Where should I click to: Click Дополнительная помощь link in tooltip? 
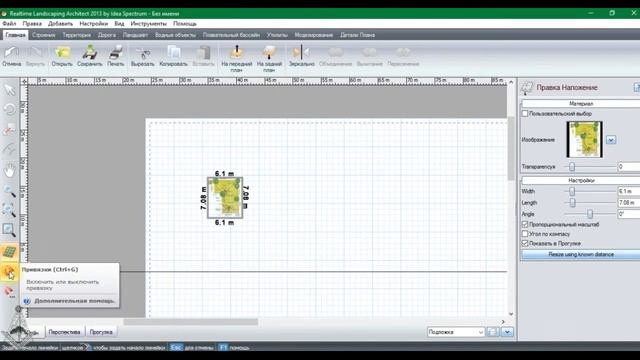[74, 301]
